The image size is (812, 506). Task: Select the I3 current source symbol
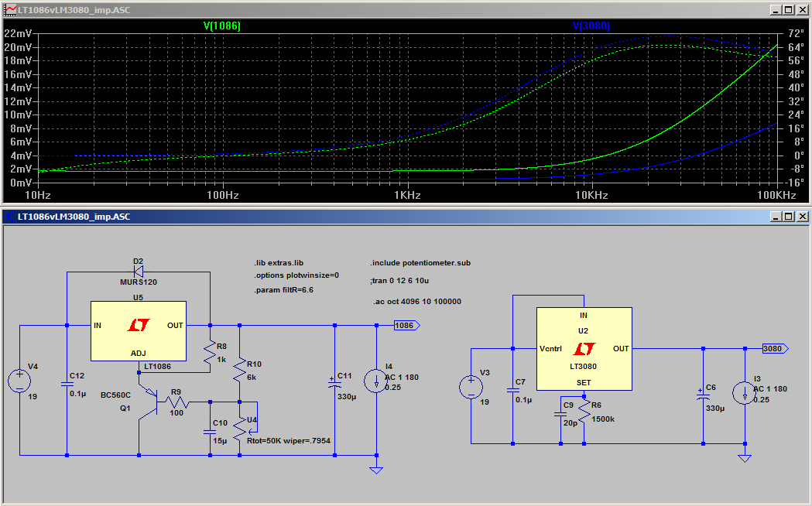click(x=745, y=393)
